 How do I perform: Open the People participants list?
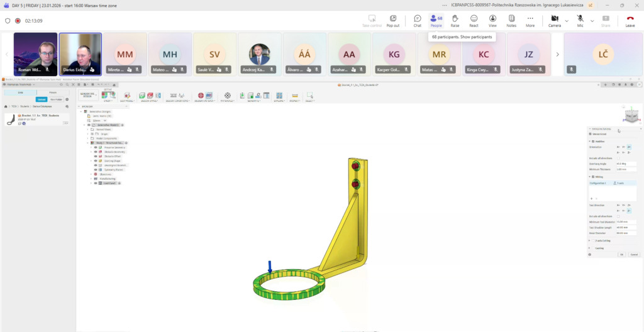pos(436,20)
